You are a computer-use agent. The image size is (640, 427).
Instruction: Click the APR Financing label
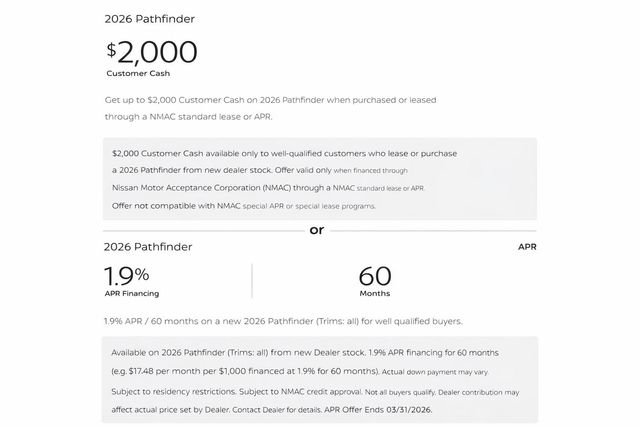[132, 293]
